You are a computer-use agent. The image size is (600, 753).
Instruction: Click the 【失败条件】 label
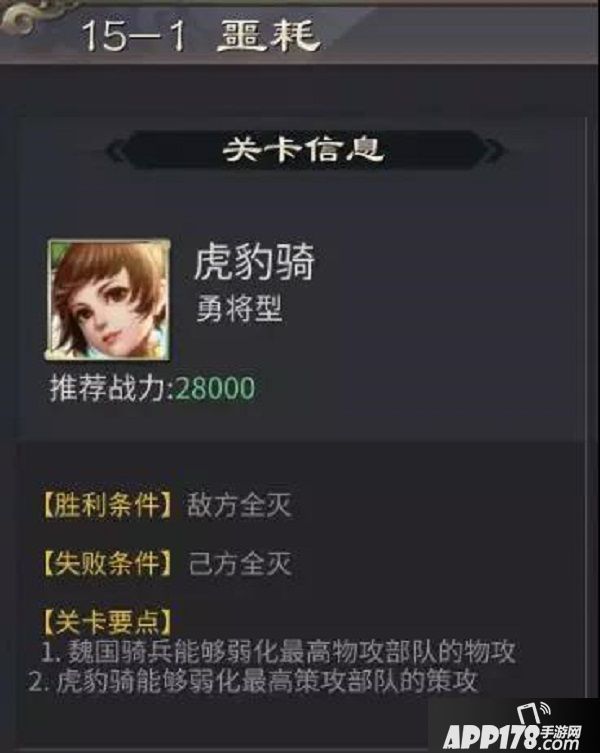[x=108, y=563]
